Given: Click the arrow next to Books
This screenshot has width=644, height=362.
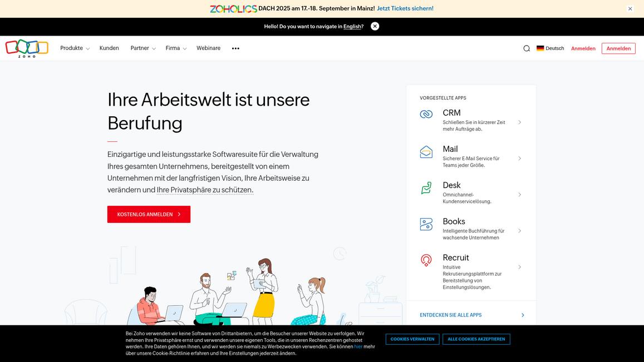Looking at the screenshot, I should (519, 231).
